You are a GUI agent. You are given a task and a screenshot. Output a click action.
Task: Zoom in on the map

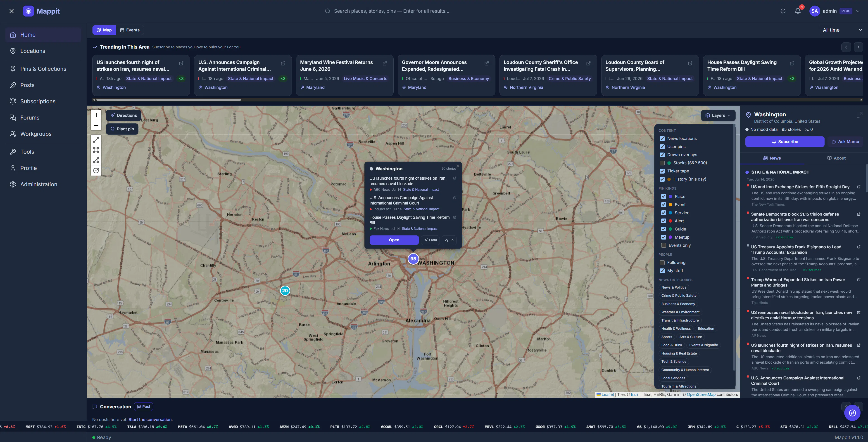click(96, 115)
